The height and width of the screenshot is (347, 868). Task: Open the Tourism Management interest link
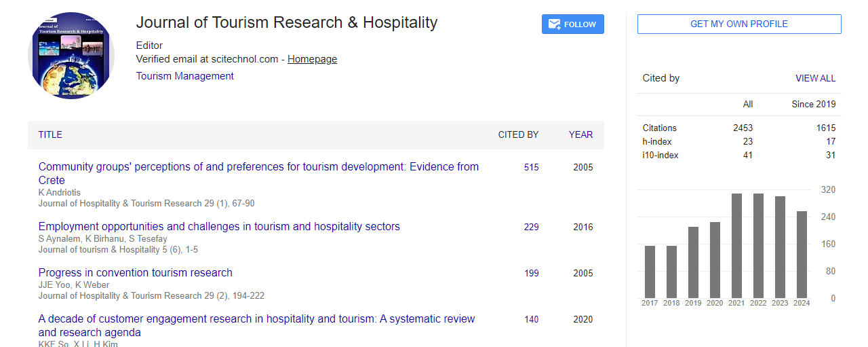[x=185, y=76]
